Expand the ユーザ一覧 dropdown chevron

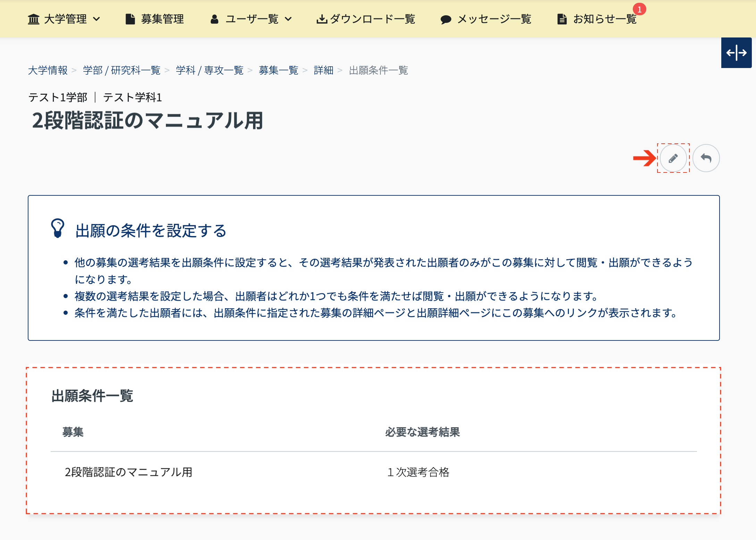[288, 19]
